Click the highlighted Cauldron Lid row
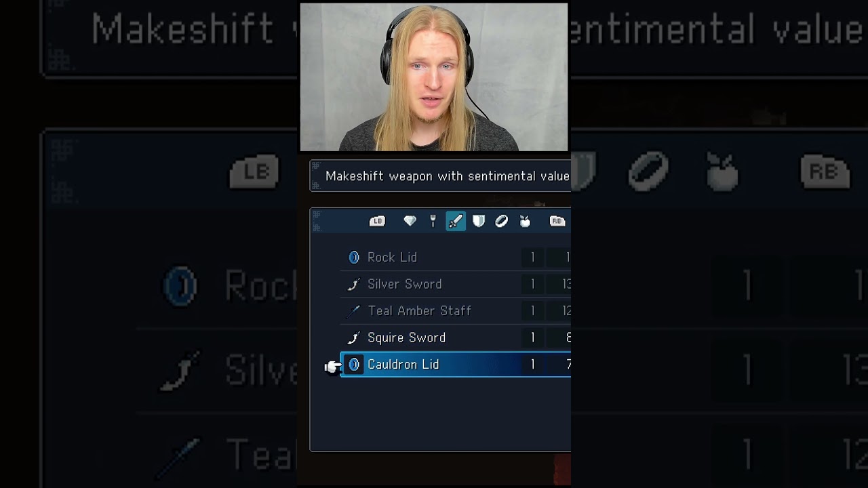 pos(455,365)
